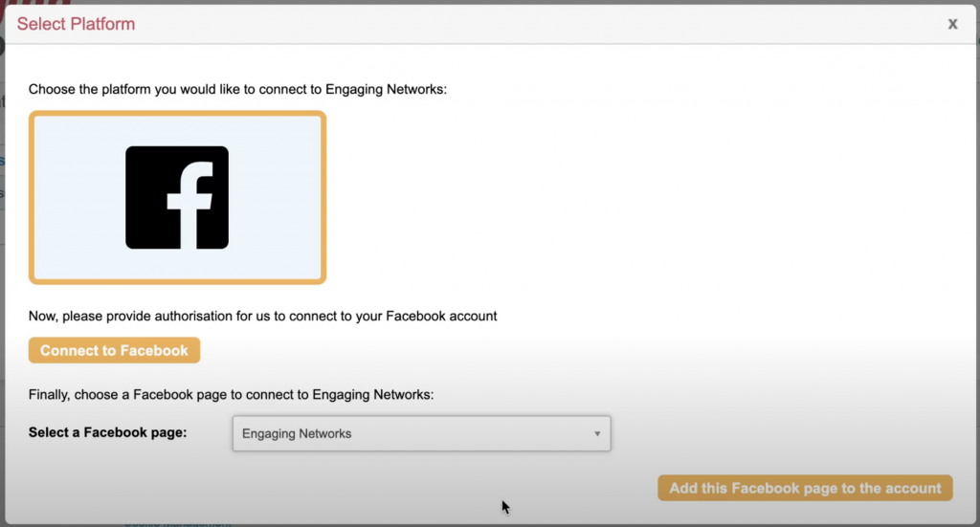Viewport: 980px width, 527px height.
Task: Click the Select Platform dialog title
Action: [x=76, y=24]
